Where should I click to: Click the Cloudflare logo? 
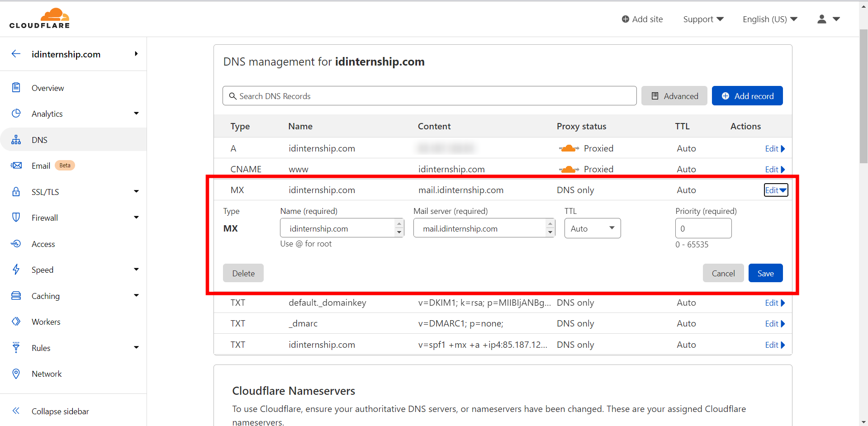click(x=39, y=19)
